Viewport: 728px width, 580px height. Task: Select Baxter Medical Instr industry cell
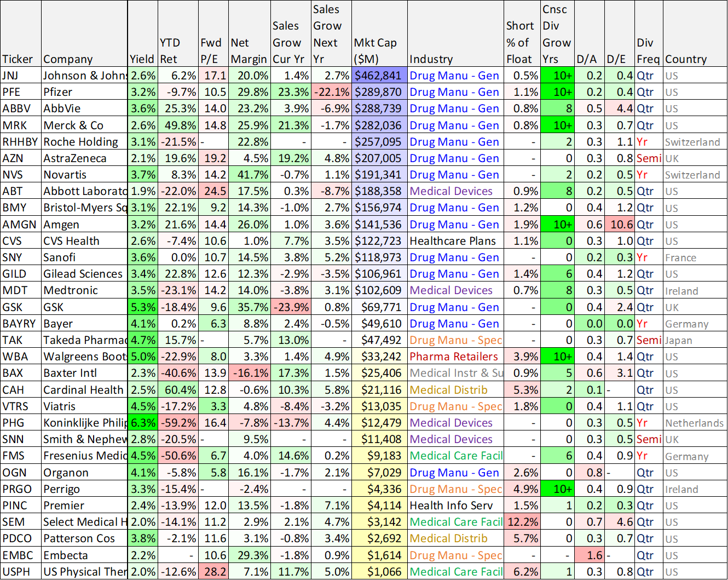(x=455, y=373)
